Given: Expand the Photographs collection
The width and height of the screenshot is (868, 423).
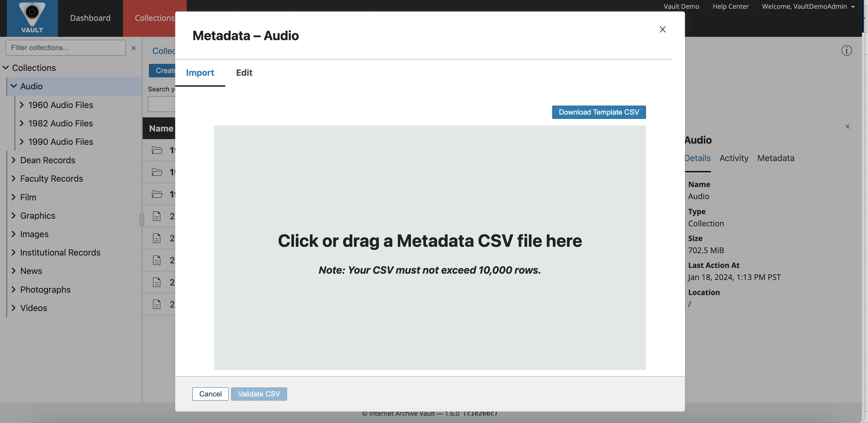Looking at the screenshot, I should (x=14, y=290).
